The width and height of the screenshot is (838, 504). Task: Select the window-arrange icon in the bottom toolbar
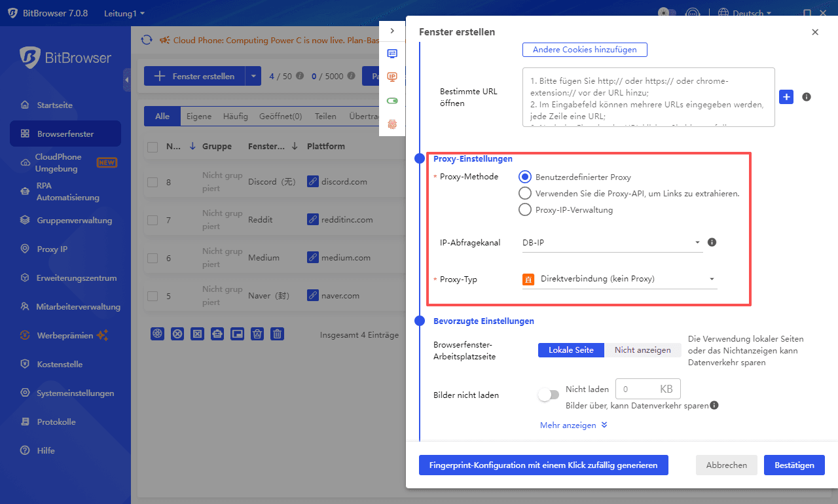(238, 334)
